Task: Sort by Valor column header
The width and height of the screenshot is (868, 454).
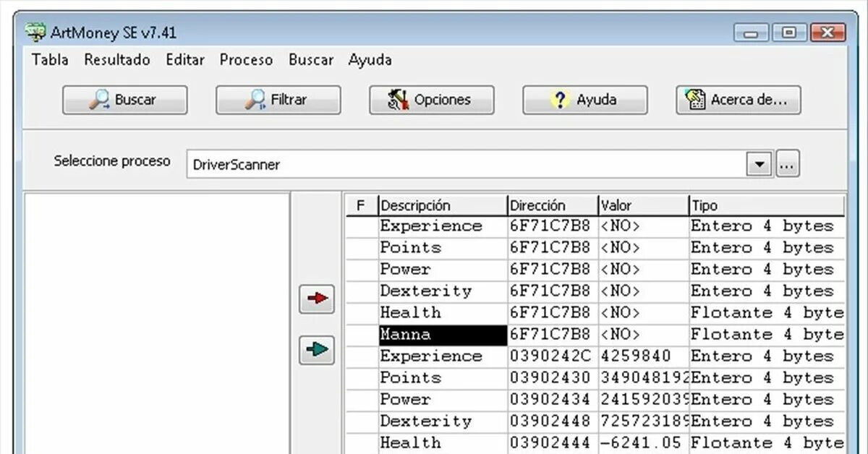Action: coord(643,205)
